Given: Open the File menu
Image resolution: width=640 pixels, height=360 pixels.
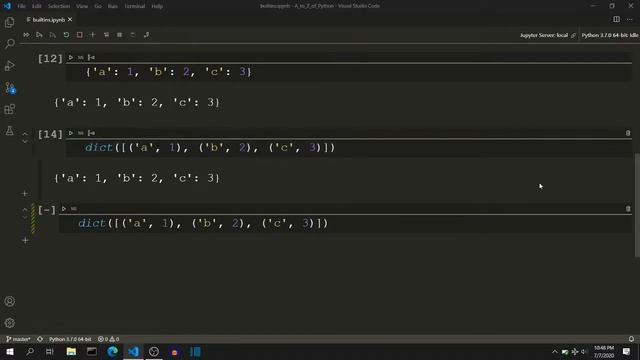Looking at the screenshot, I should coord(22,6).
